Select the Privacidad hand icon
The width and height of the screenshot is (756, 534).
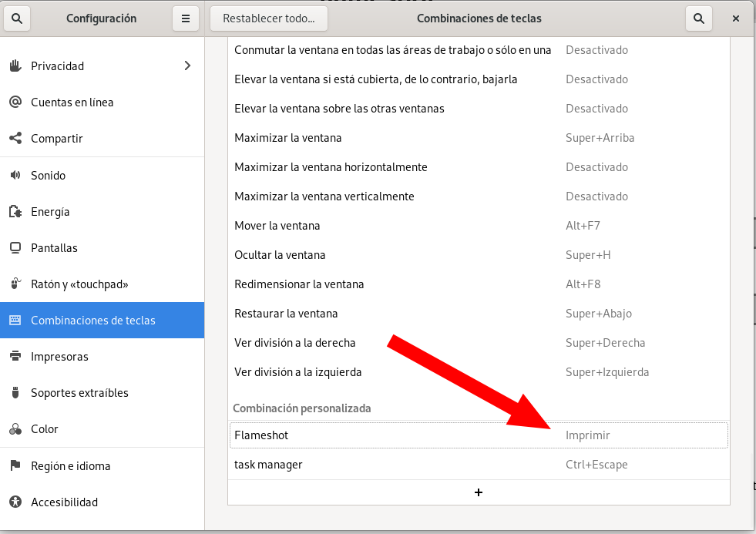15,66
